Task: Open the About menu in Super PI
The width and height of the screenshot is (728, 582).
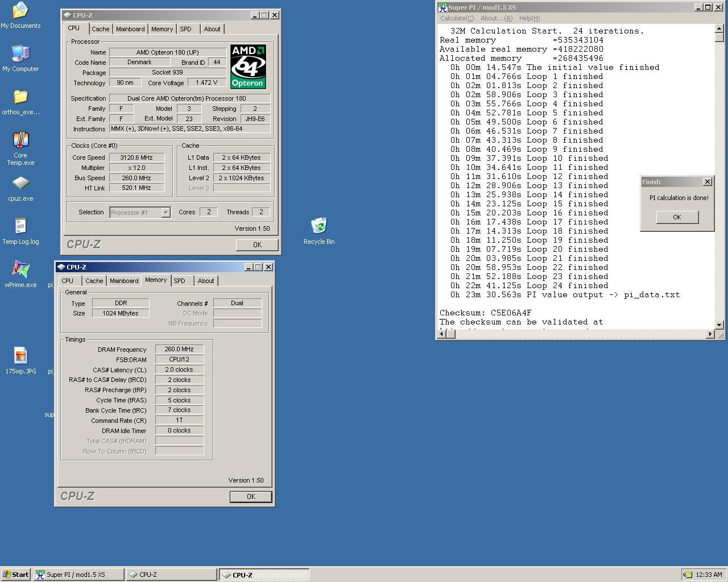Action: (497, 18)
